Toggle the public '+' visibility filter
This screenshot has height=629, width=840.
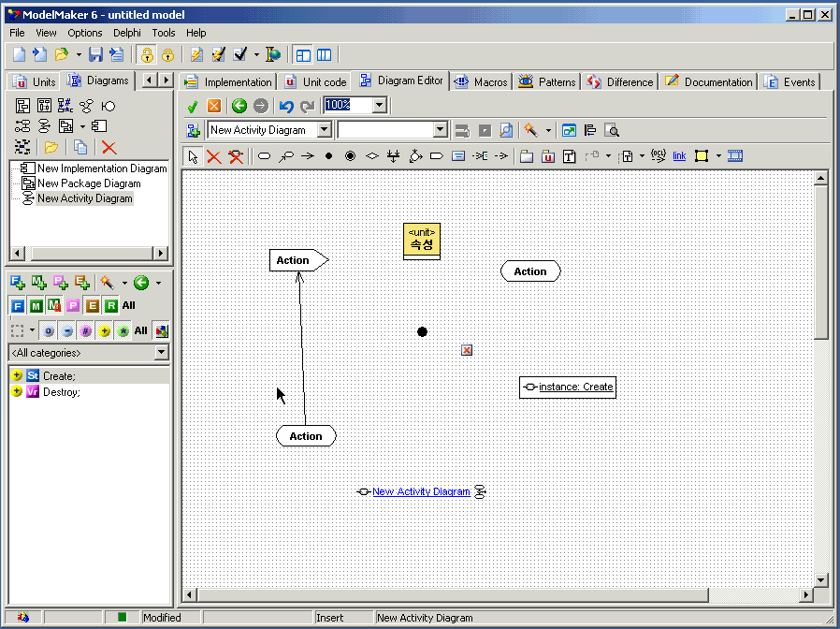(104, 330)
